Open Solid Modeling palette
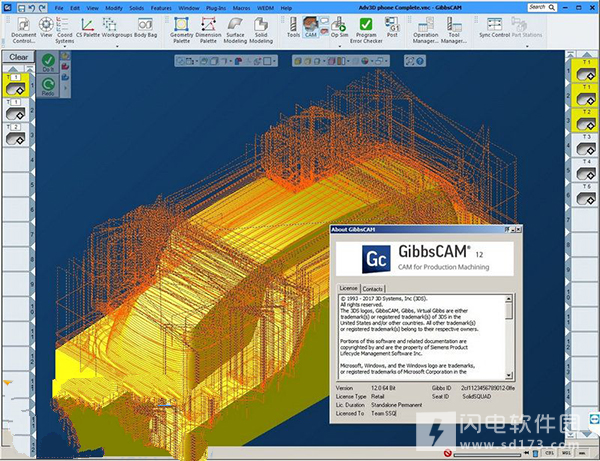 261,30
